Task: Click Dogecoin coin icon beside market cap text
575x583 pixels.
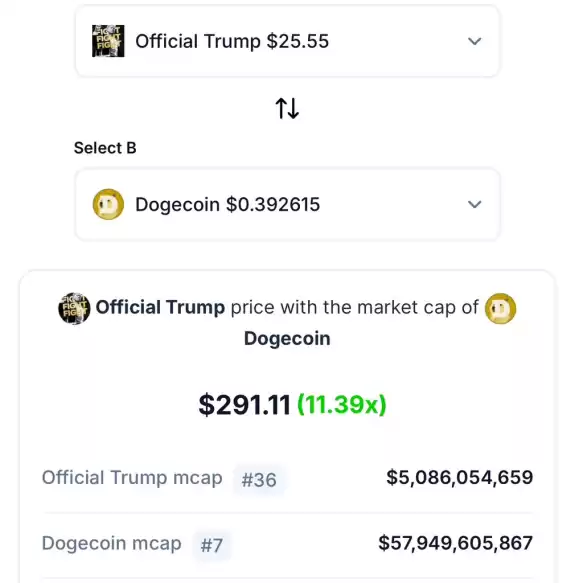Action: click(x=500, y=308)
